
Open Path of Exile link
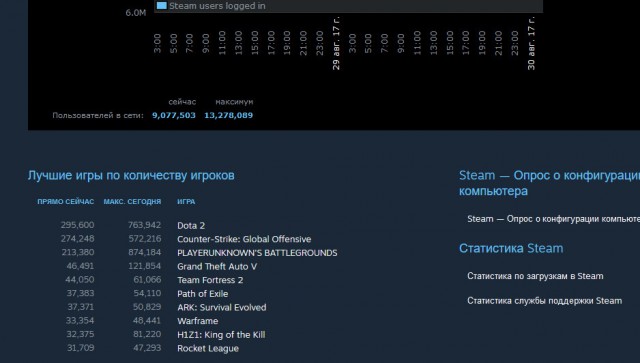tap(202, 294)
